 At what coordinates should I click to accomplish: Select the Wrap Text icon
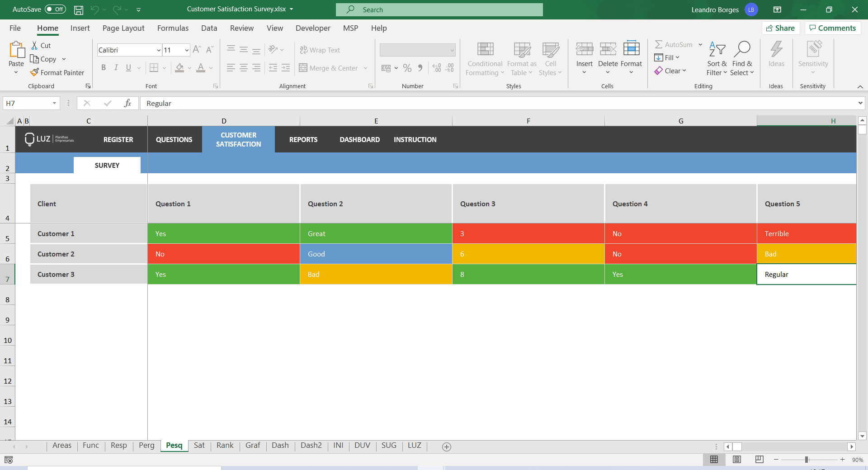tap(303, 50)
